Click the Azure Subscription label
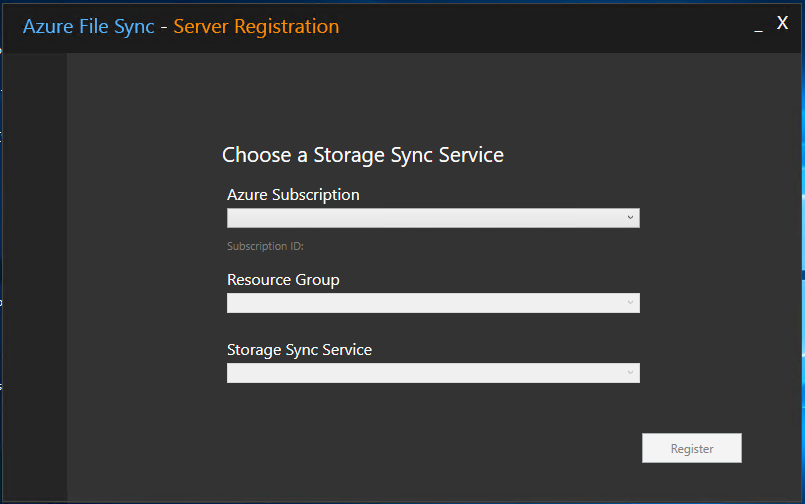This screenshot has height=504, width=805. pos(293,195)
